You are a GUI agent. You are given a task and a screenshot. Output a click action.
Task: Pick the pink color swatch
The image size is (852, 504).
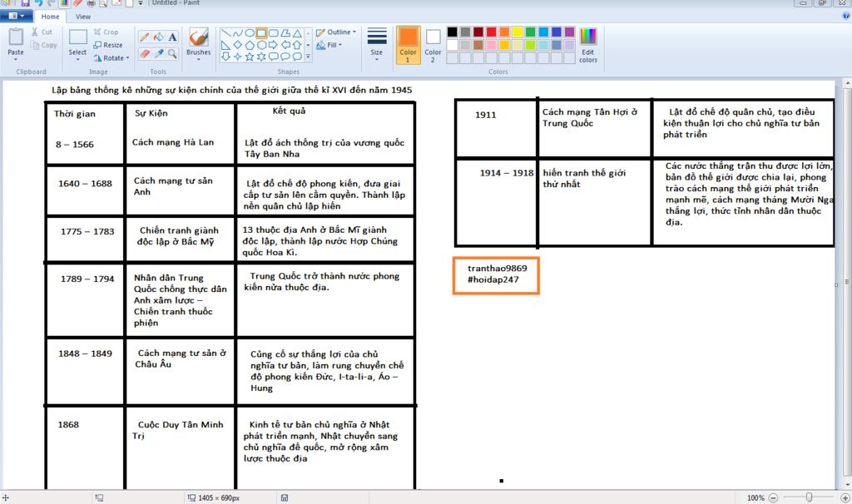pos(491,45)
